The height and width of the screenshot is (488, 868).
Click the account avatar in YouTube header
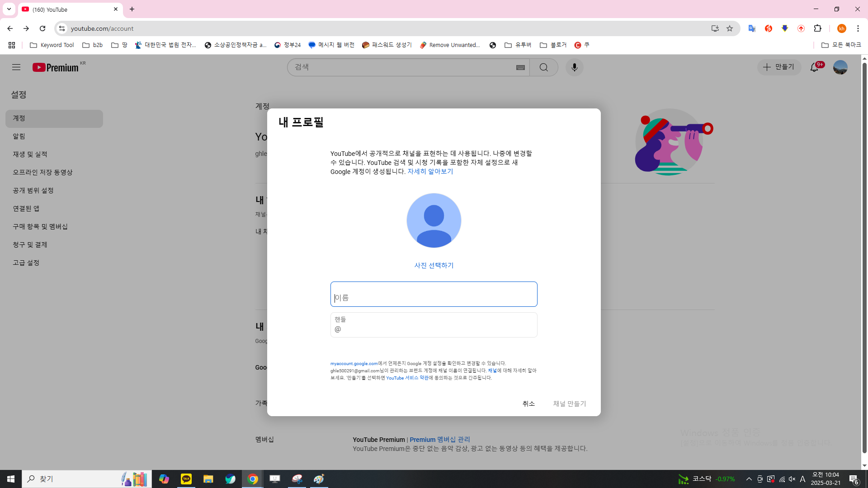(x=840, y=67)
